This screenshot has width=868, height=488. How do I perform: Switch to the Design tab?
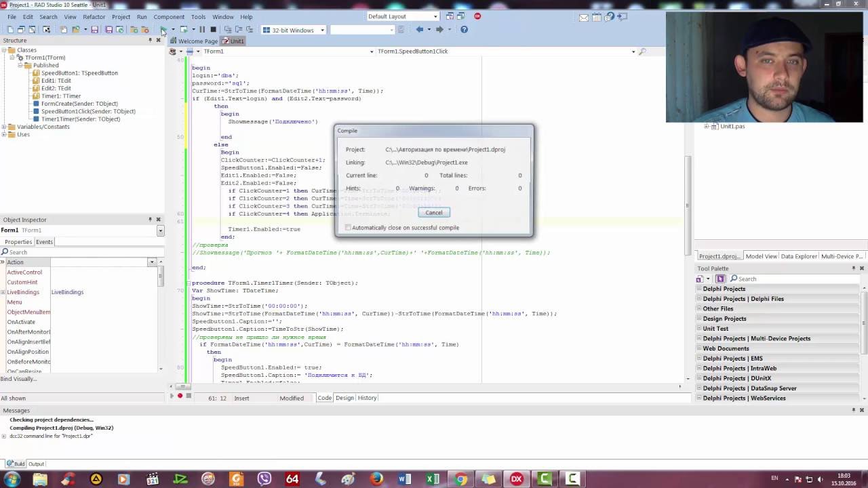click(x=344, y=398)
